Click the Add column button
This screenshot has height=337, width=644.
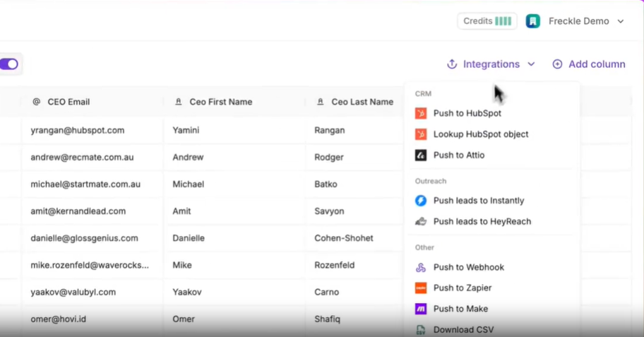(x=589, y=64)
